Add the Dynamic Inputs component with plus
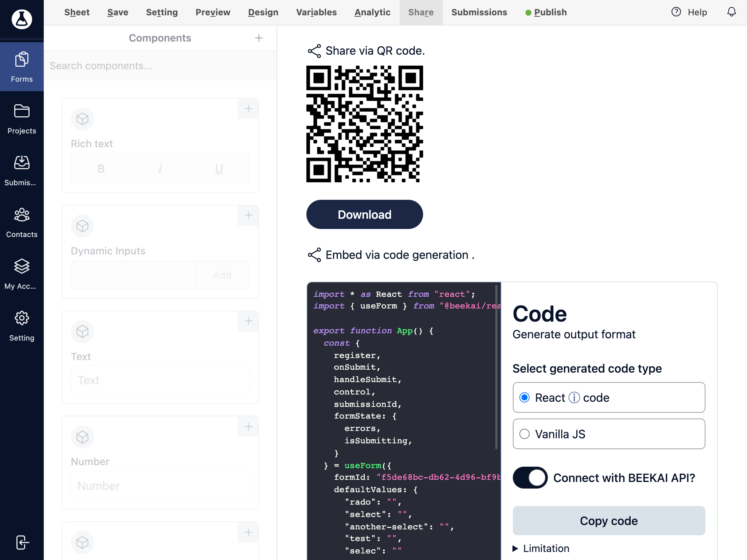Screen dimensions: 747x560 pos(248,215)
